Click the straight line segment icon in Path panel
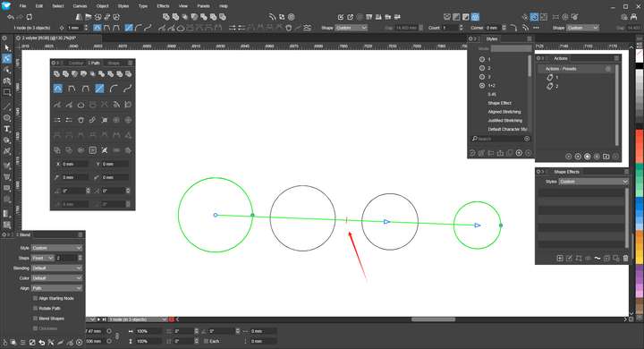 pyautogui.click(x=99, y=89)
